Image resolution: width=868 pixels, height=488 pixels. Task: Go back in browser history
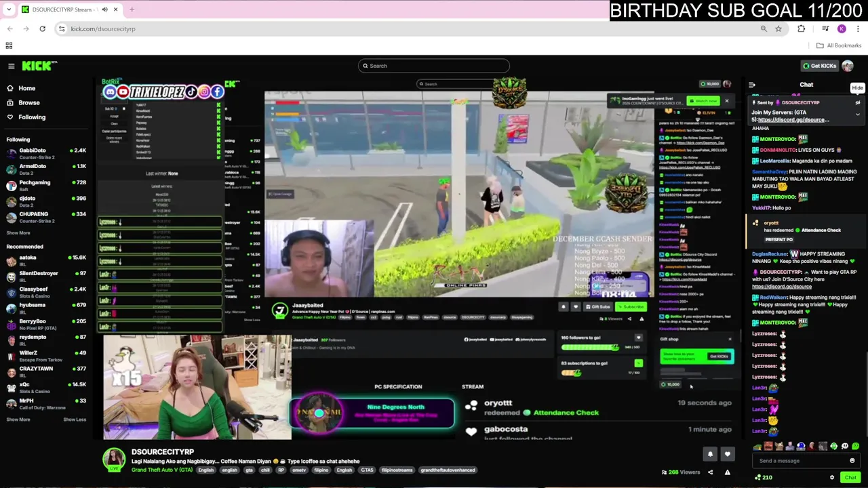[x=10, y=28]
